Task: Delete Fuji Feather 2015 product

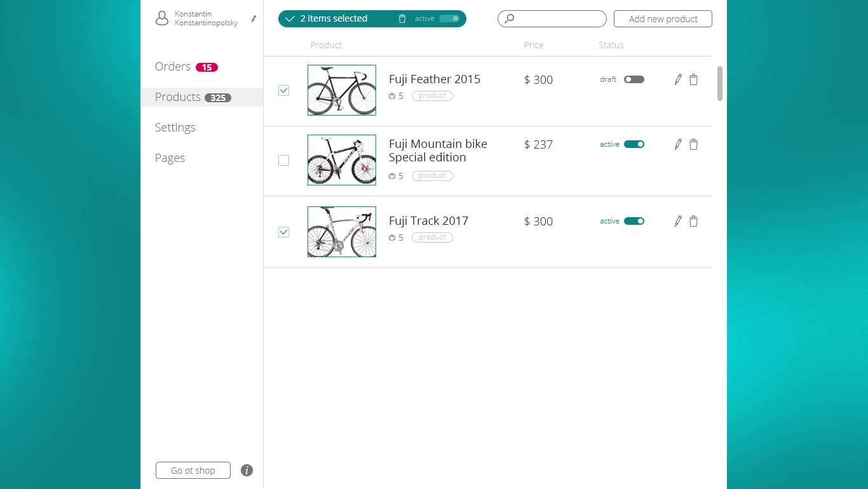Action: click(693, 79)
